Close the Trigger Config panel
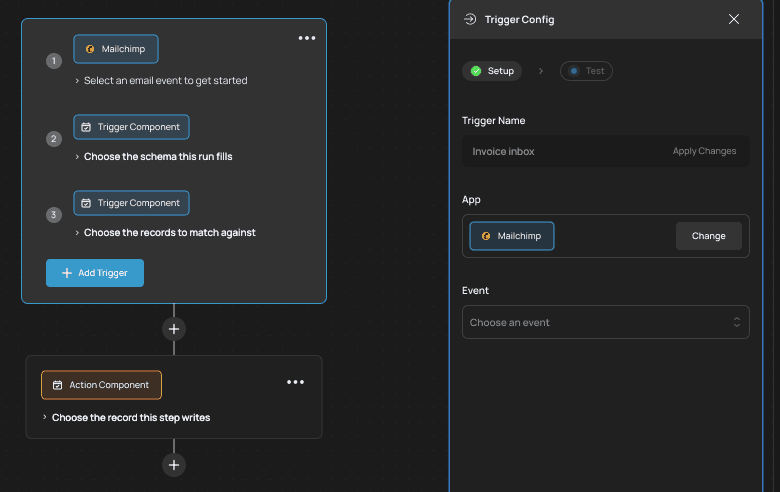 click(x=734, y=19)
